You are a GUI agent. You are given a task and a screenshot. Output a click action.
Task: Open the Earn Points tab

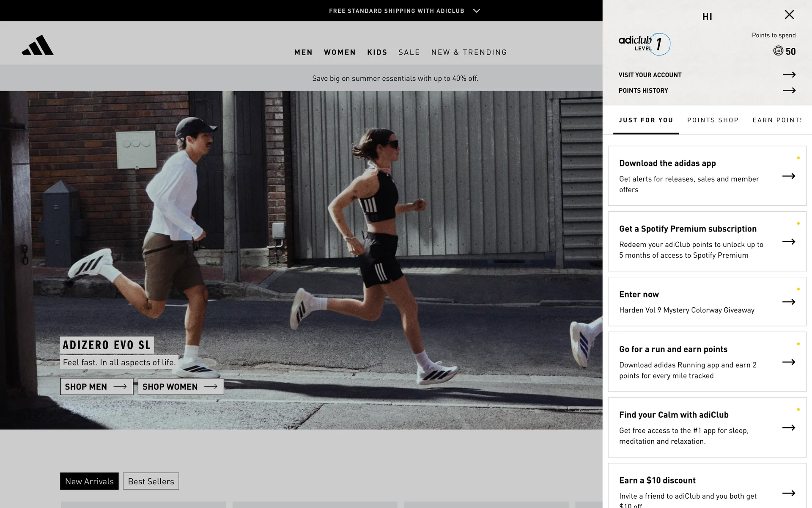click(x=776, y=120)
